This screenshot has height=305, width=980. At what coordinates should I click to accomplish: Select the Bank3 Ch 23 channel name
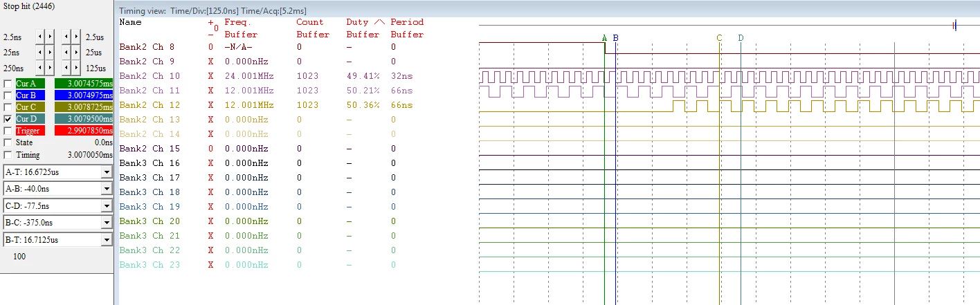(x=149, y=265)
